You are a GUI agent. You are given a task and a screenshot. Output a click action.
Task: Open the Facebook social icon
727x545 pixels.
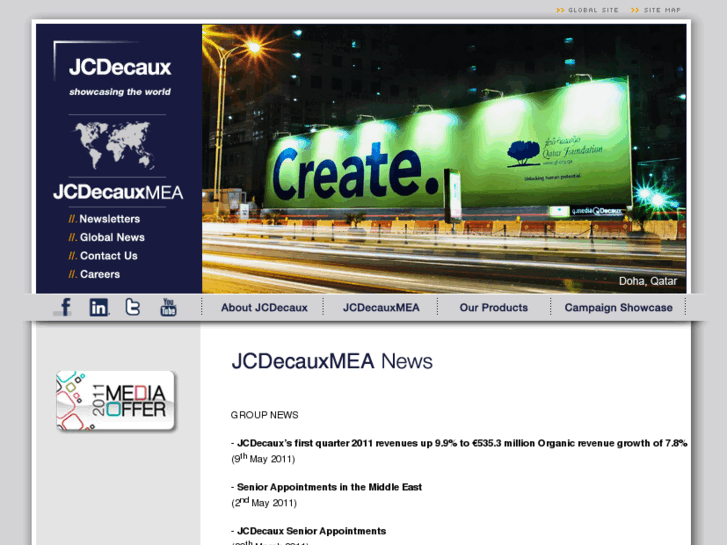click(65, 307)
